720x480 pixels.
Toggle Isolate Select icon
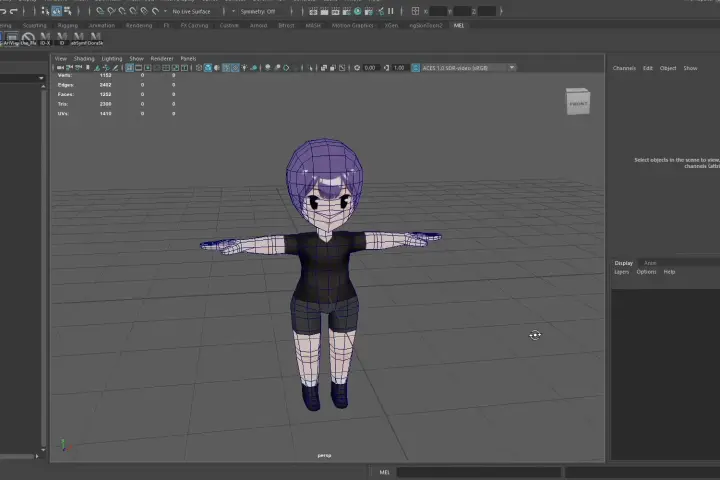[x=310, y=68]
